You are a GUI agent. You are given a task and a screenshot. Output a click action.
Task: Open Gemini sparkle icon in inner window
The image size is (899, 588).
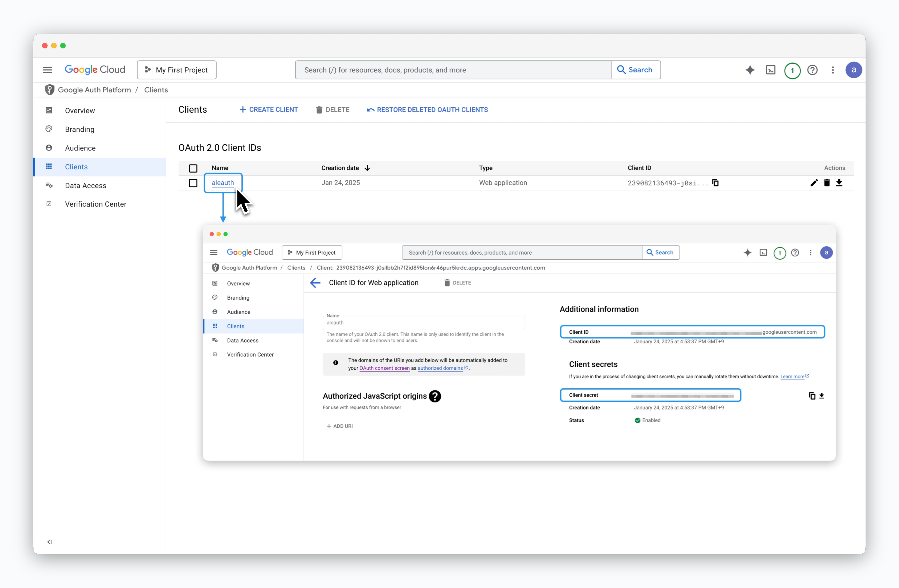click(748, 253)
